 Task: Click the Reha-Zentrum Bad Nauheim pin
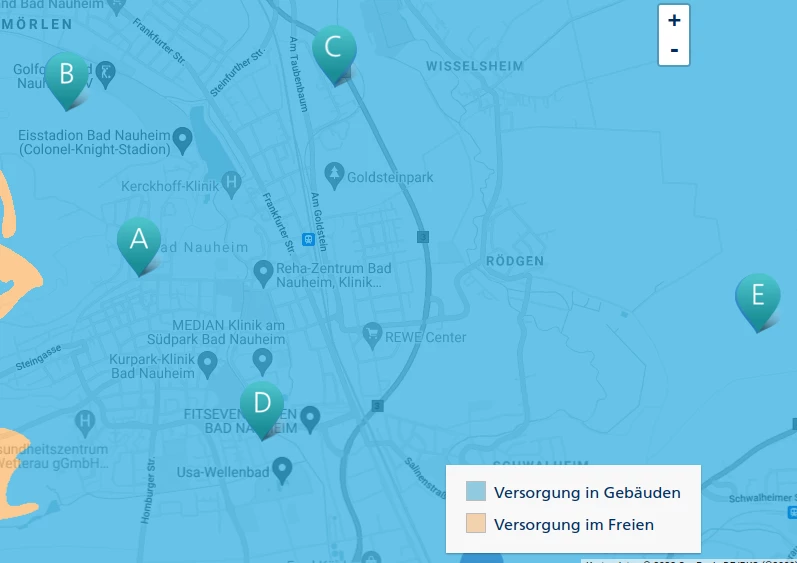click(263, 274)
